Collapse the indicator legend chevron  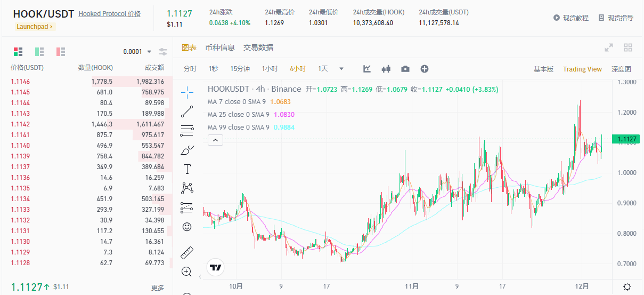click(215, 140)
